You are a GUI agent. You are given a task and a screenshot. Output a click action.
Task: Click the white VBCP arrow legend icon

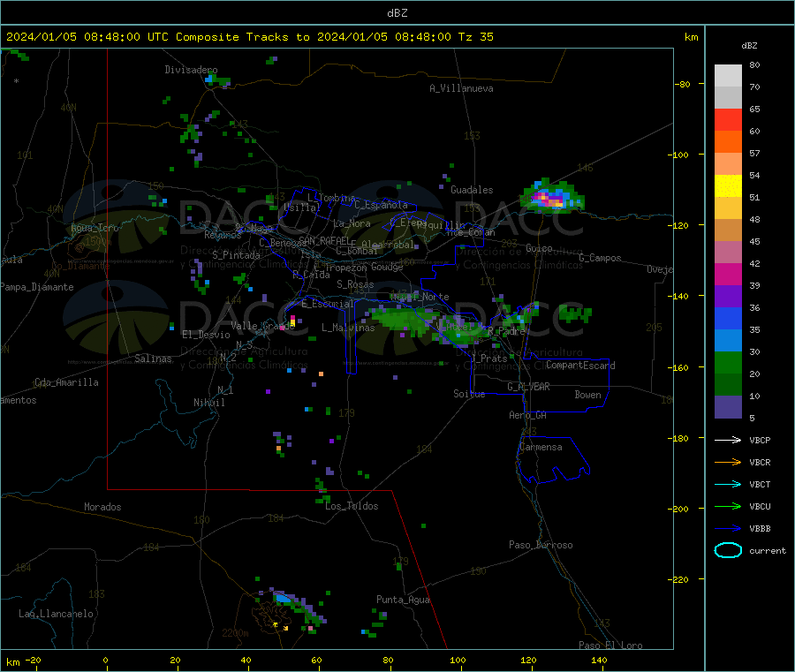tap(728, 440)
